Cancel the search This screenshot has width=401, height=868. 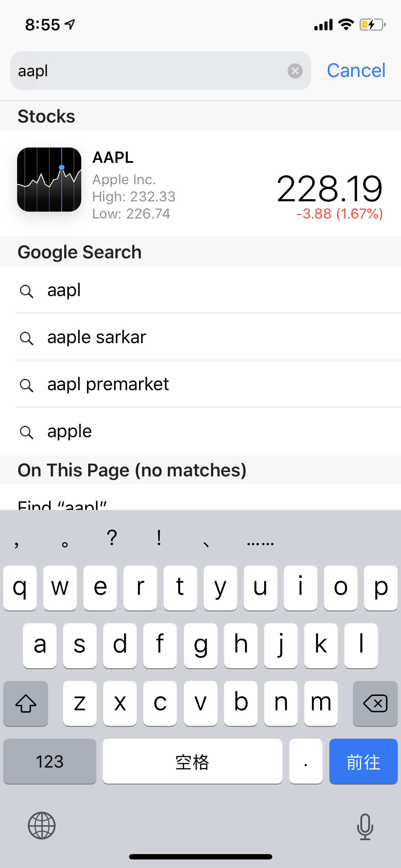coord(356,71)
